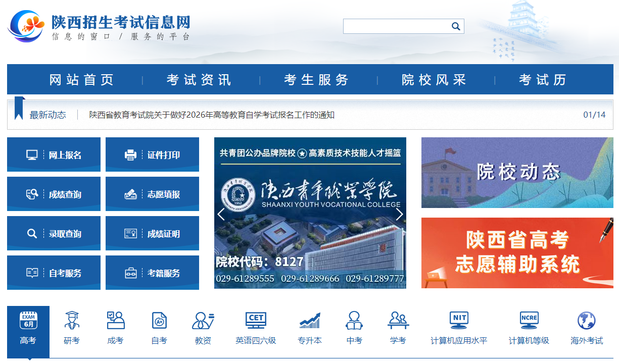The width and height of the screenshot is (619, 364).
Task: Click the 成绩查询 score lookup button
Action: pos(54,194)
